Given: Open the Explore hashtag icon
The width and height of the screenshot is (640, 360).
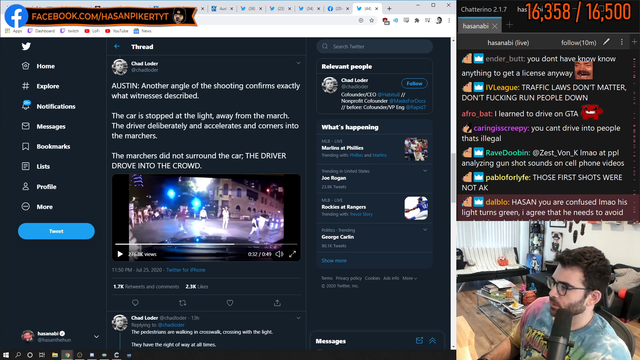Looking at the screenshot, I should pos(26,86).
